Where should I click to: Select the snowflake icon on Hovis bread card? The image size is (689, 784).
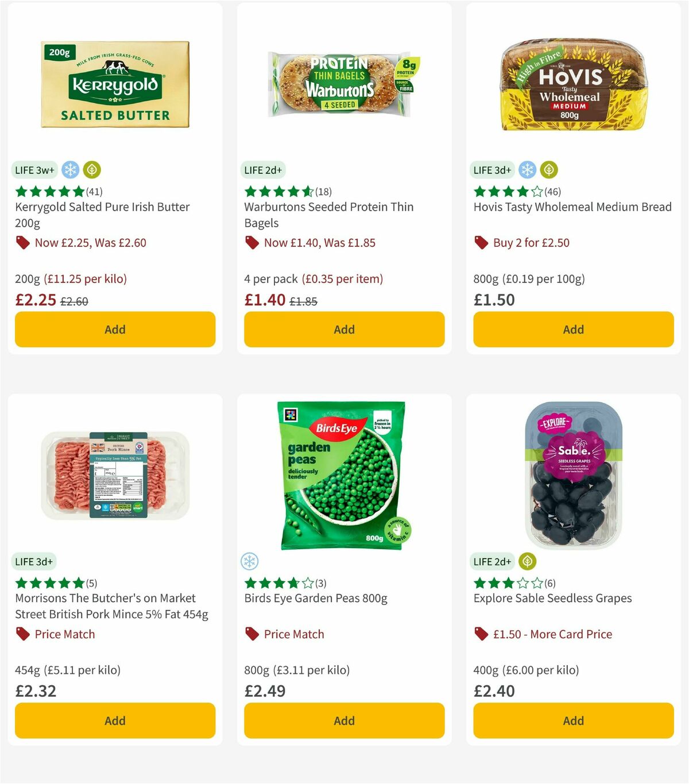tap(527, 170)
